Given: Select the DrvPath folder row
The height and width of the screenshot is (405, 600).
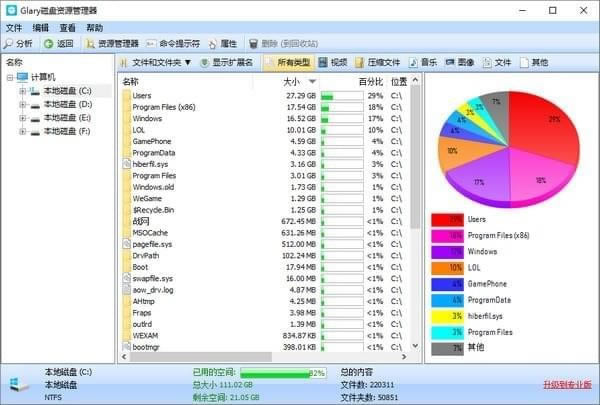Looking at the screenshot, I should [x=264, y=255].
